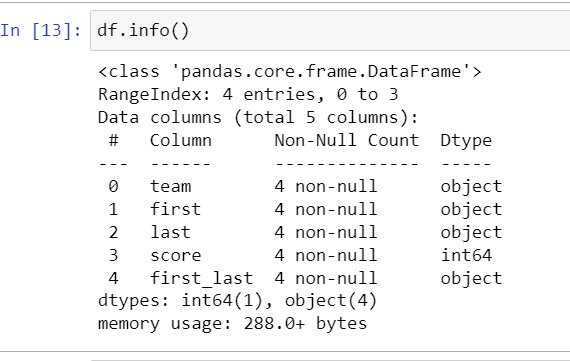This screenshot has height=361, width=570.
Task: Click the 'Non-Null Count' header text
Action: pyautogui.click(x=346, y=140)
